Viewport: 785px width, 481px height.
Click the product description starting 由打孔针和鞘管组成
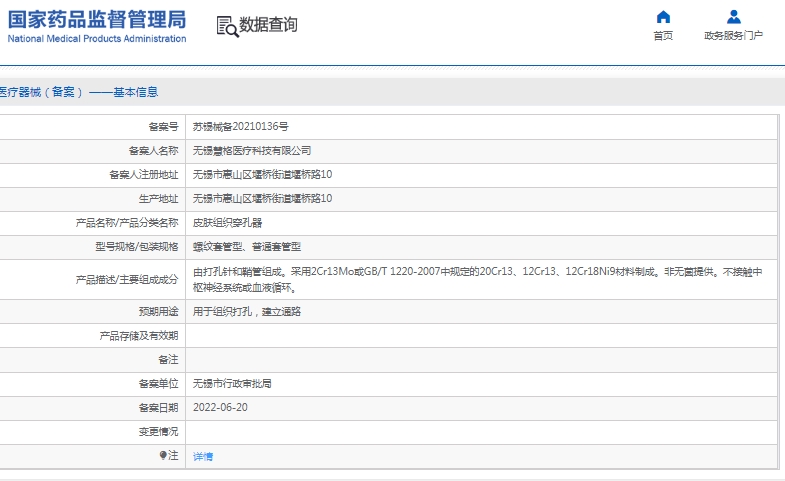click(478, 279)
